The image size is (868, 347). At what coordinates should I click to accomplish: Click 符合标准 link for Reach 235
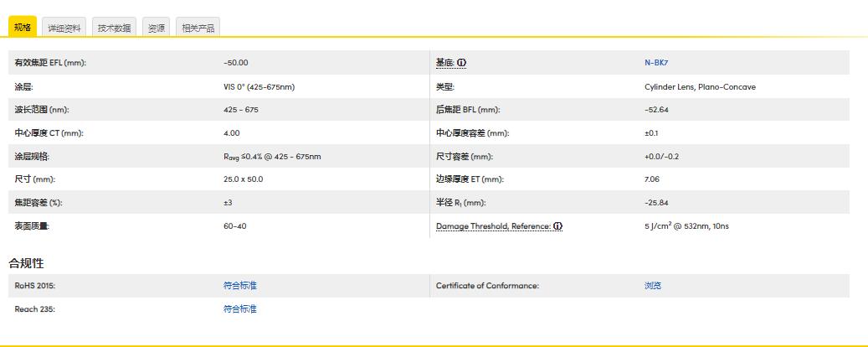click(240, 309)
